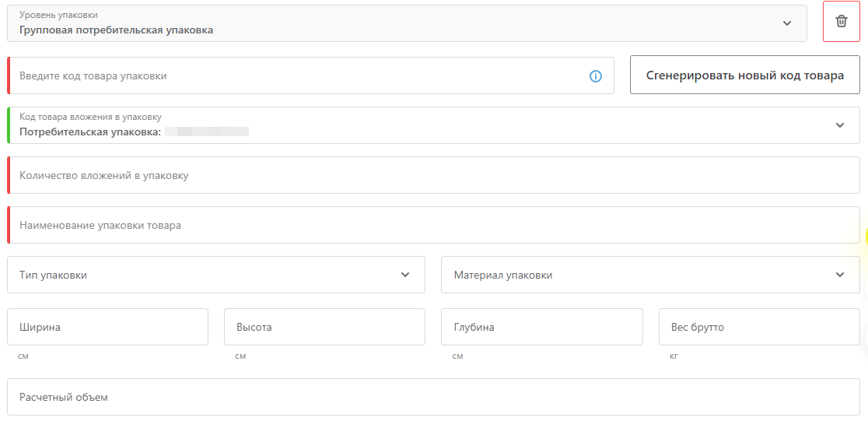
Task: Click the blurred code after Потребительская упаковка
Action: pyautogui.click(x=206, y=132)
